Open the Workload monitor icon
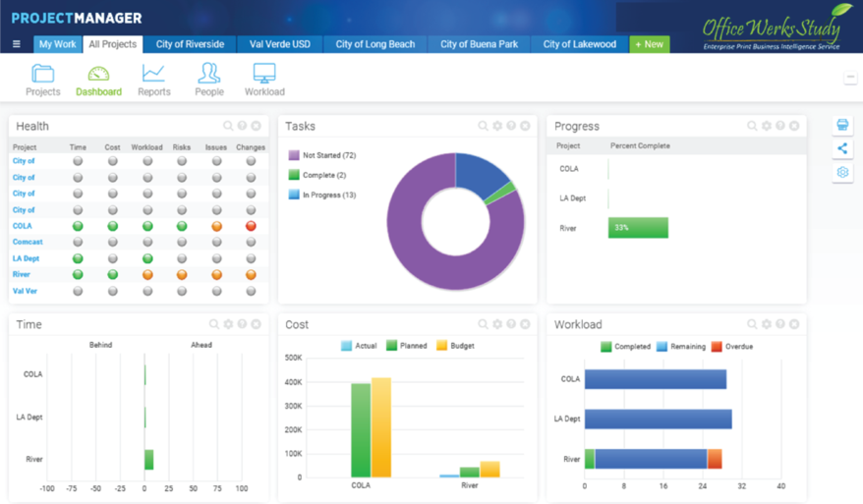 click(264, 75)
